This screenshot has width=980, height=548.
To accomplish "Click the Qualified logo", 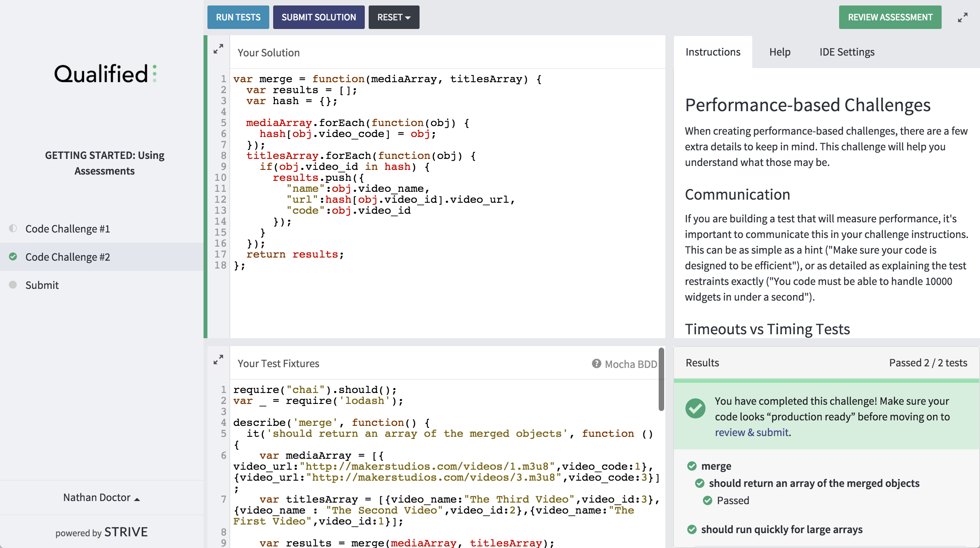I will tap(105, 74).
